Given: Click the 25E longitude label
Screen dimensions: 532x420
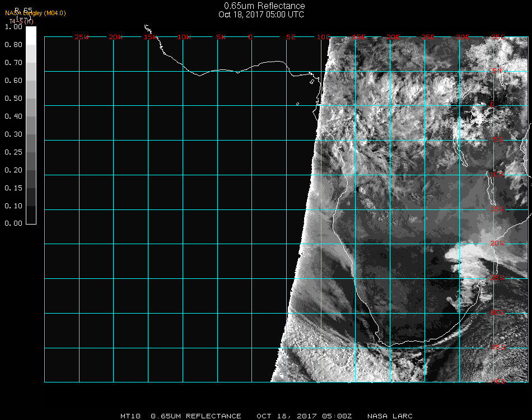Looking at the screenshot, I should pyautogui.click(x=428, y=38).
